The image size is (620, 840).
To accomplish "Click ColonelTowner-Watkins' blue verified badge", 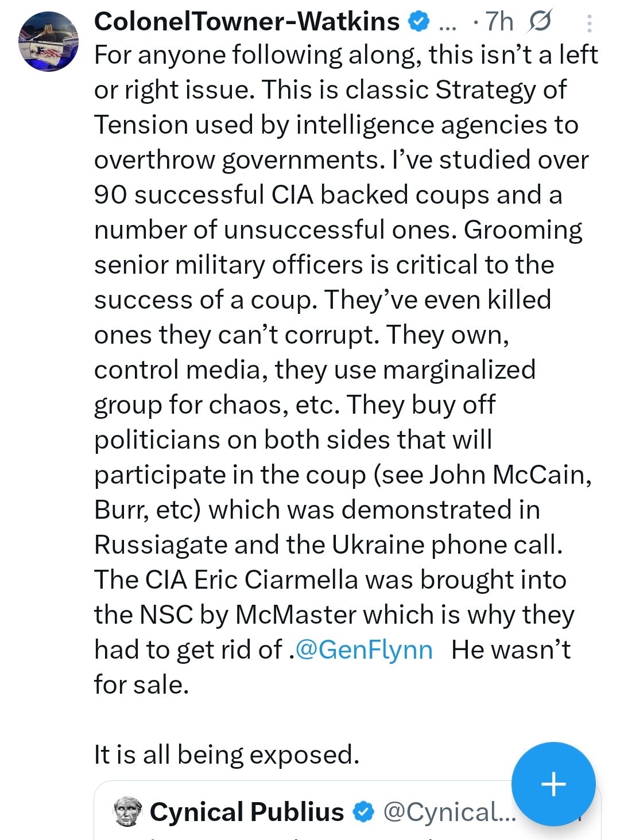I will (418, 22).
